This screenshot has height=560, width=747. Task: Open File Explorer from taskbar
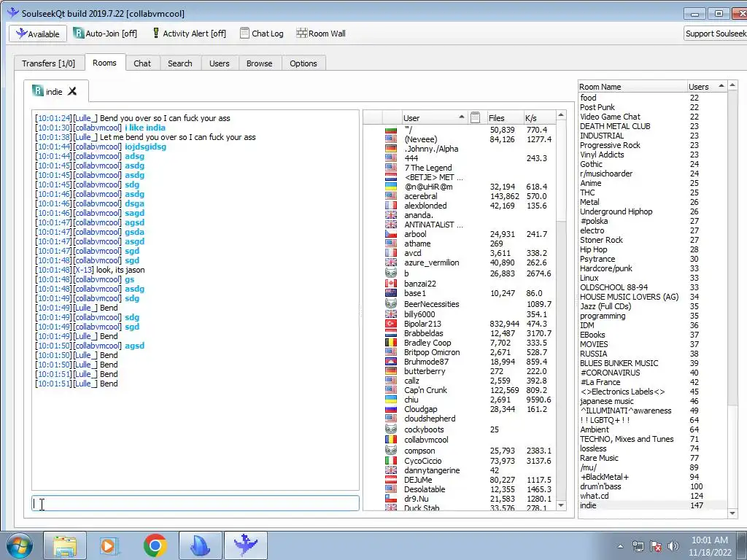coord(65,545)
